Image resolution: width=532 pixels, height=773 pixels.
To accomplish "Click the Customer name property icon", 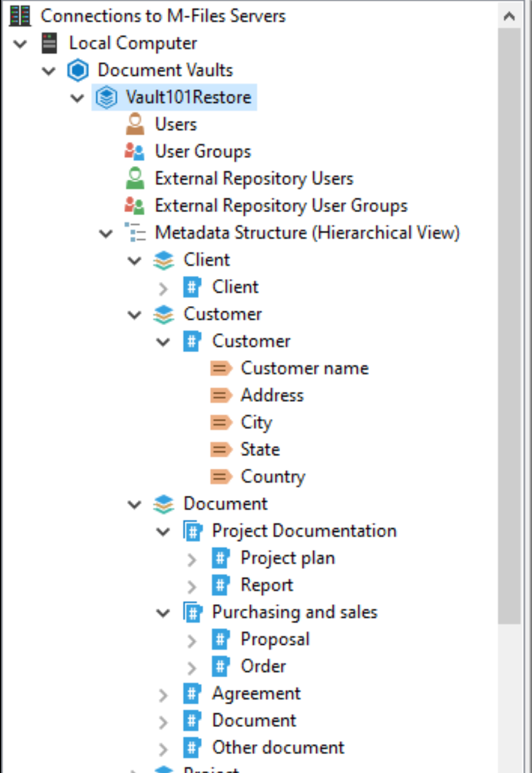I will (221, 369).
